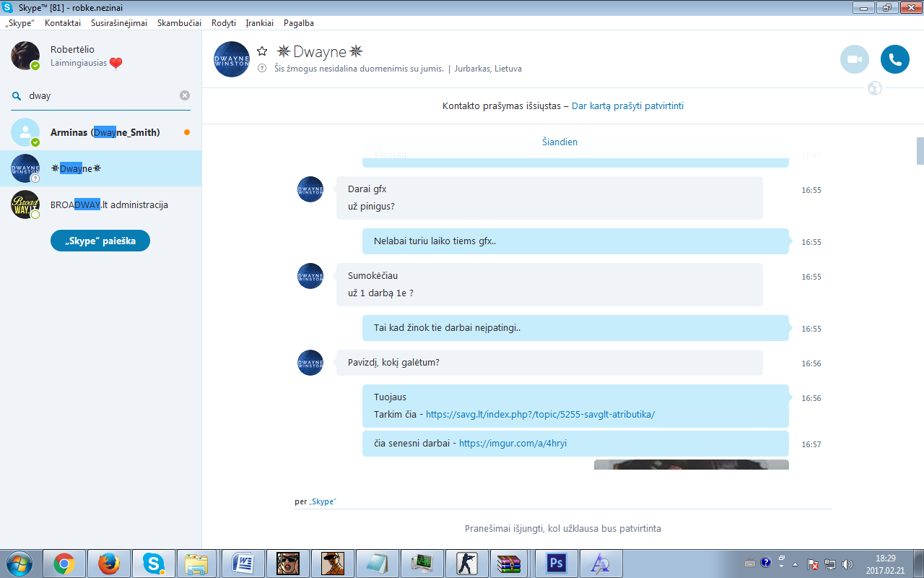Click the mood message 'Laimingiausias'
Viewport: 924px width, 578px height.
79,63
